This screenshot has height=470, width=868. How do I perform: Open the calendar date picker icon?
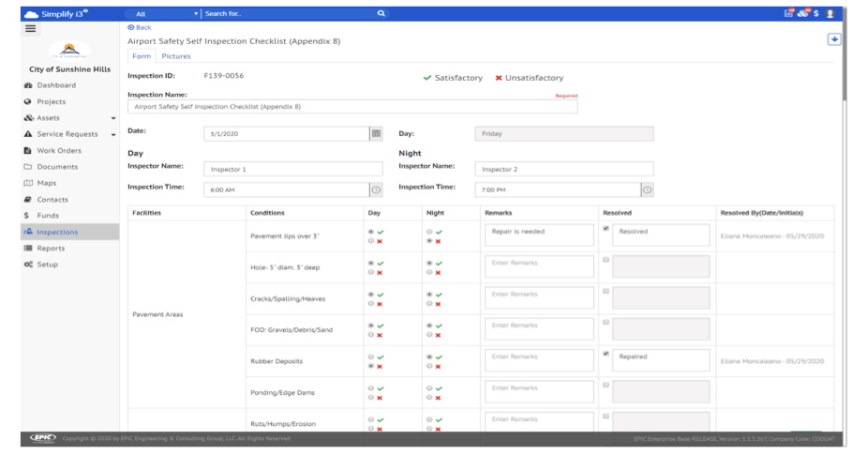[376, 134]
